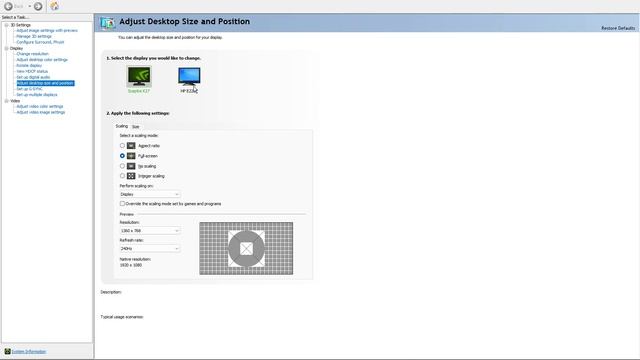Open the Back history dropdown arrow
This screenshot has width=640, height=360.
click(x=29, y=6)
